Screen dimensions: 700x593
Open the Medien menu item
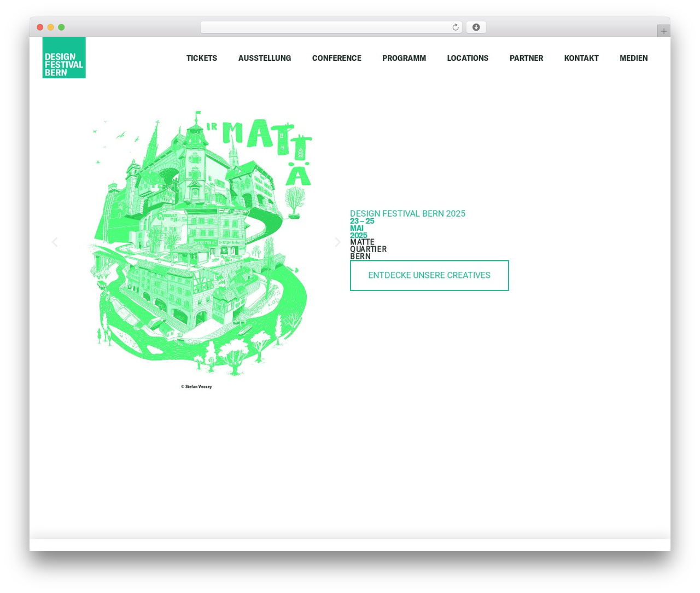(x=634, y=58)
